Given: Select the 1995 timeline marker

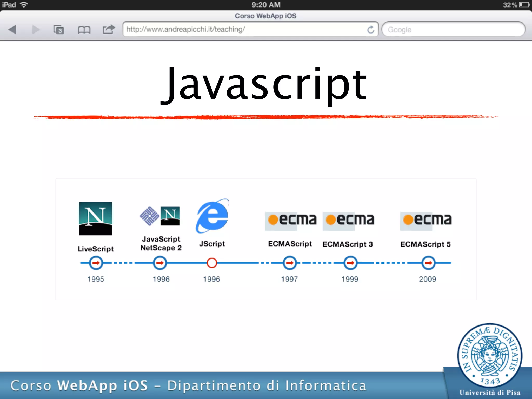Looking at the screenshot, I should pyautogui.click(x=96, y=263).
